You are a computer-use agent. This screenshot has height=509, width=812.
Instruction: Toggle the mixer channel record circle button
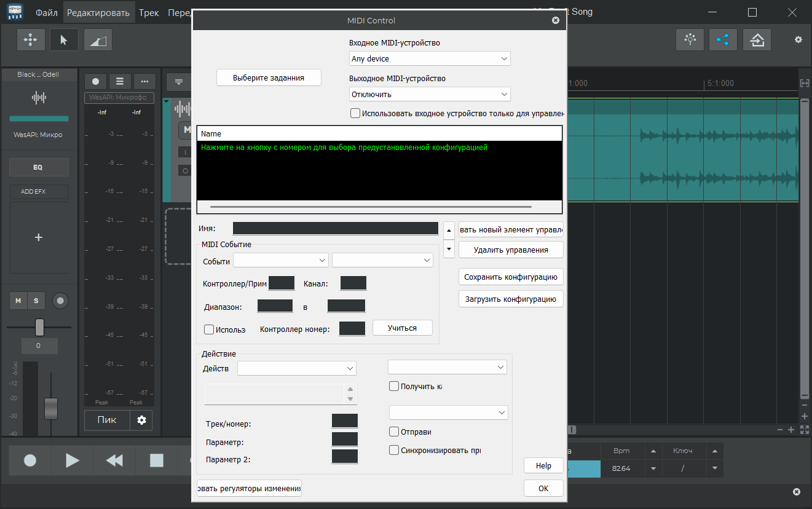[95, 81]
